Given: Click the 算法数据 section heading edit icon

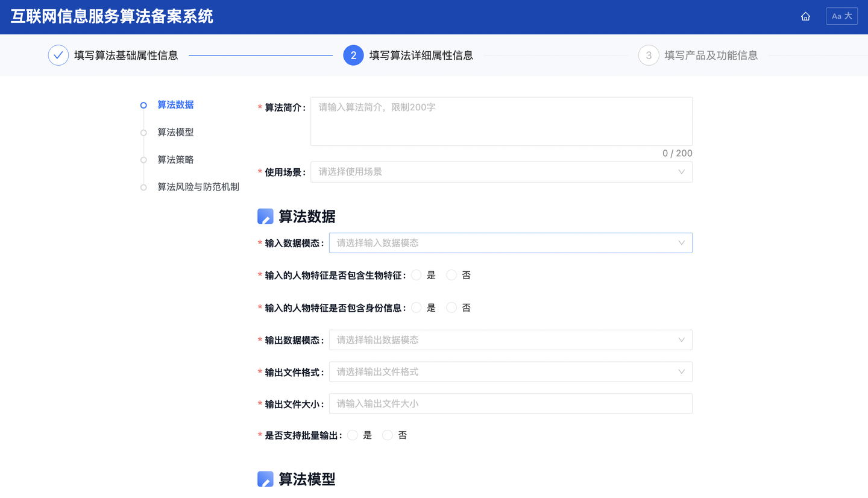Looking at the screenshot, I should [x=265, y=216].
